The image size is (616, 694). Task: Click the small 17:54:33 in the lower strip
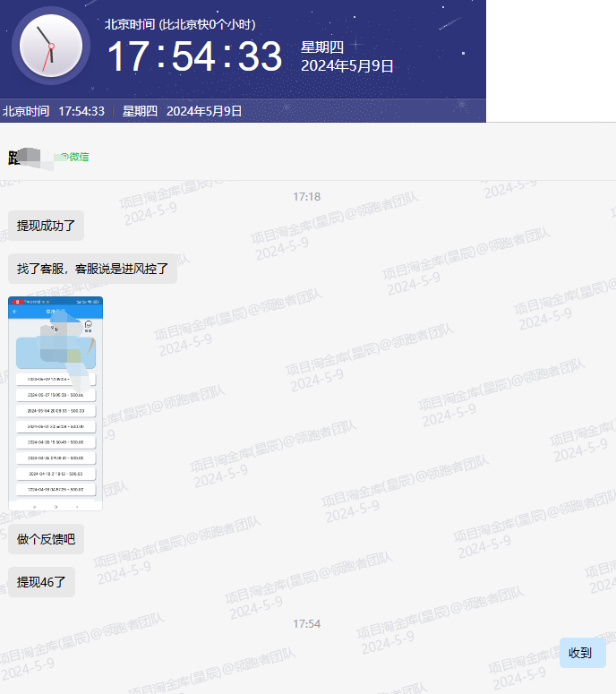point(81,111)
